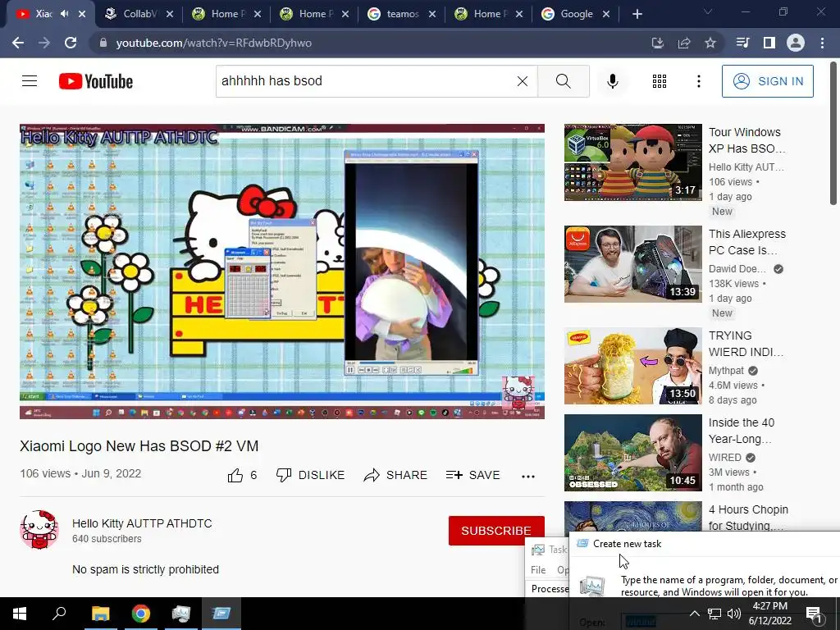This screenshot has height=630, width=840.
Task: Open the Create new task taskbar icon
Action: [221, 614]
